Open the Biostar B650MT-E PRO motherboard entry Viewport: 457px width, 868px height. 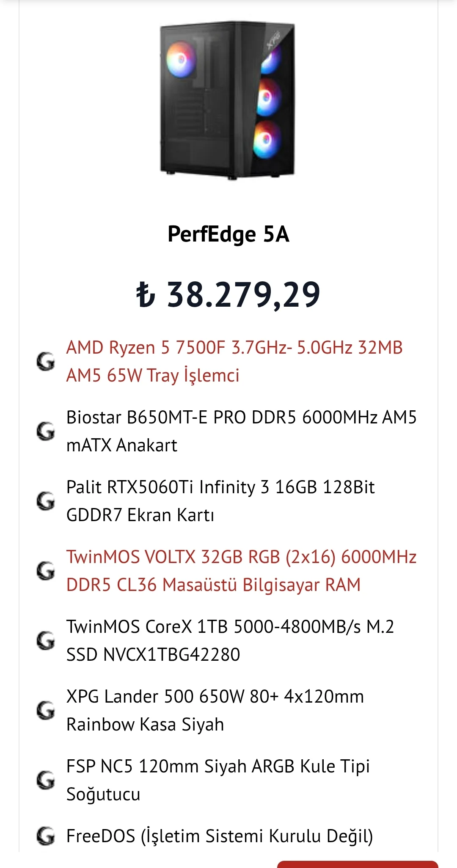tap(241, 431)
